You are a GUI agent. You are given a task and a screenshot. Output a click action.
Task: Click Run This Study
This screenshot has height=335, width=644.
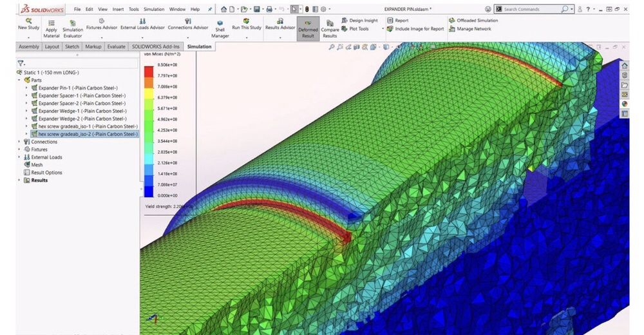click(x=247, y=24)
